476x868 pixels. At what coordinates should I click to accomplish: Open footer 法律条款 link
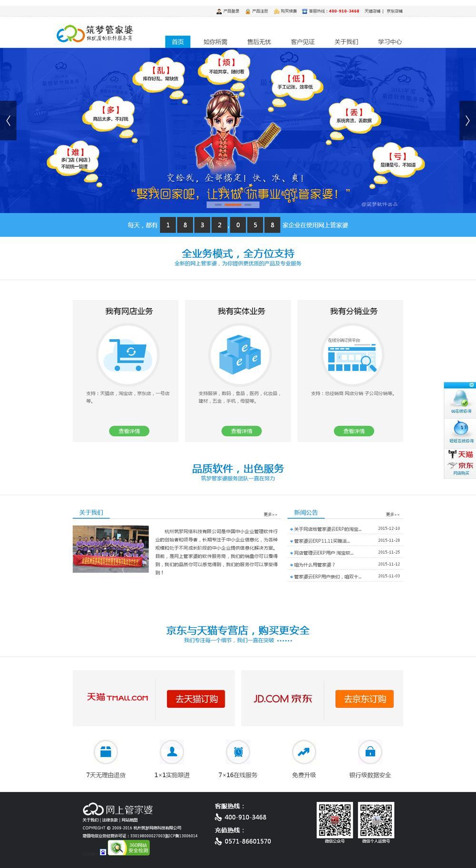(110, 820)
